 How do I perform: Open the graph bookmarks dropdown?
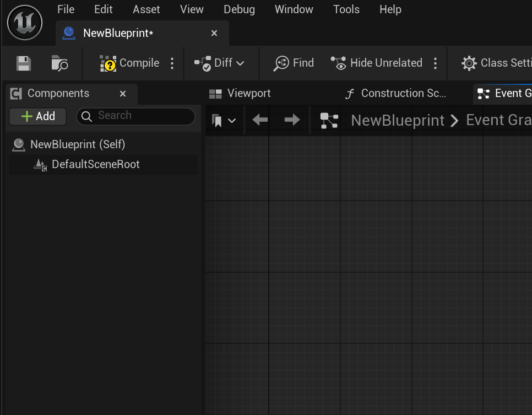coord(224,121)
